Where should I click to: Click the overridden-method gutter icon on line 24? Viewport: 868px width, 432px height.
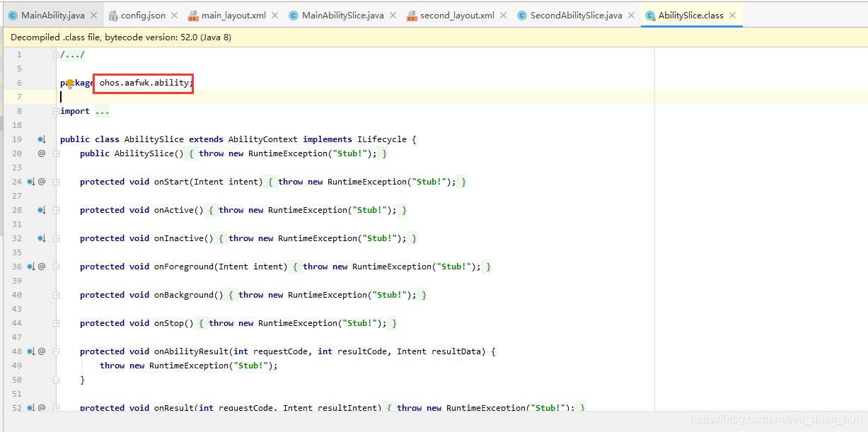[30, 182]
